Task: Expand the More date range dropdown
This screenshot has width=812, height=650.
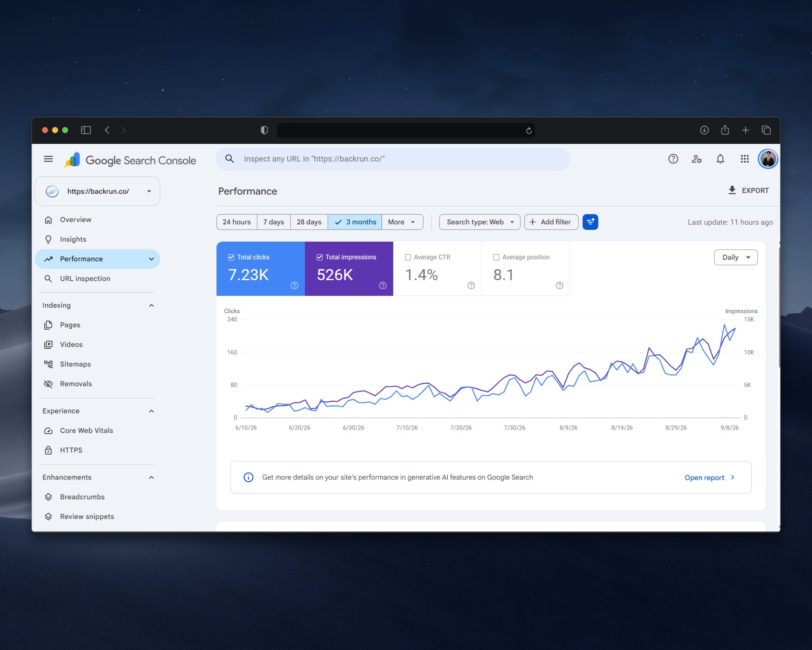Action: pyautogui.click(x=402, y=222)
